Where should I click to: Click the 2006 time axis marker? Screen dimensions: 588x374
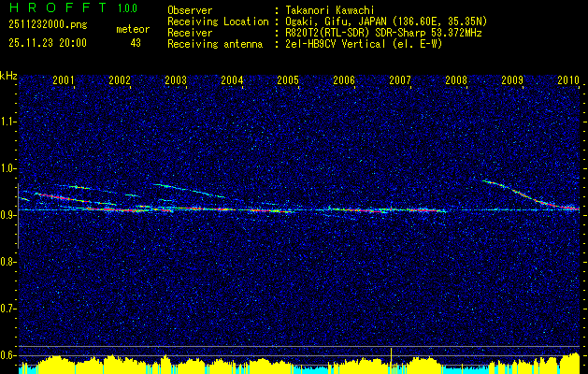[x=344, y=79]
